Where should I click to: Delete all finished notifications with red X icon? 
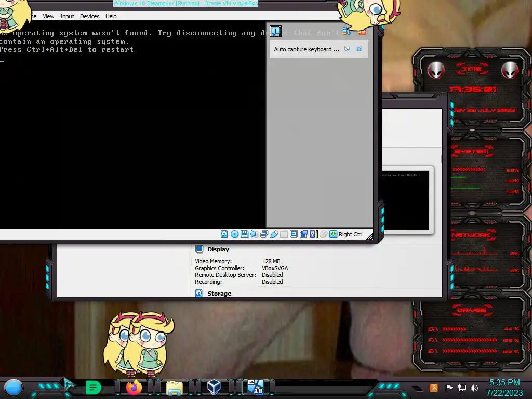click(x=362, y=32)
